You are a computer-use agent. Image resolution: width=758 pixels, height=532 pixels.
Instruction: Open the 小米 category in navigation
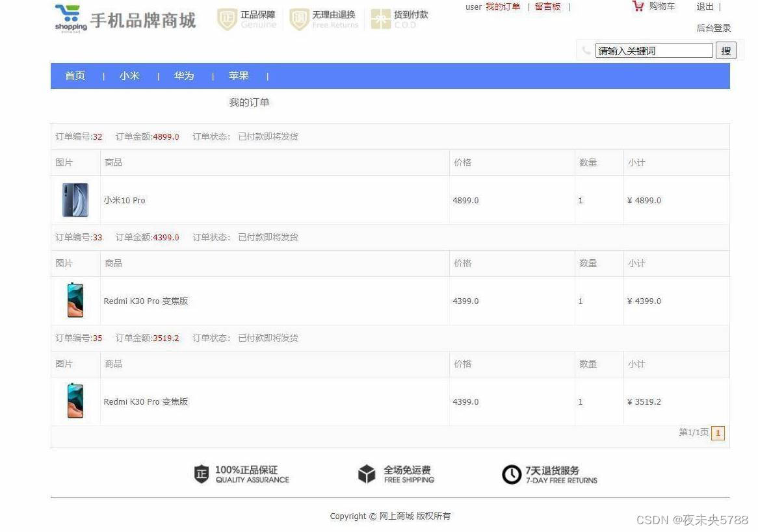pyautogui.click(x=129, y=76)
